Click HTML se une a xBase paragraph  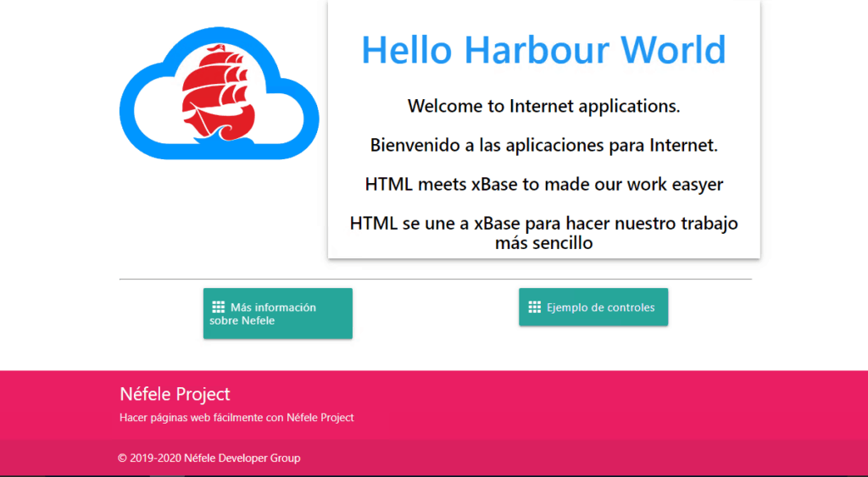point(543,224)
